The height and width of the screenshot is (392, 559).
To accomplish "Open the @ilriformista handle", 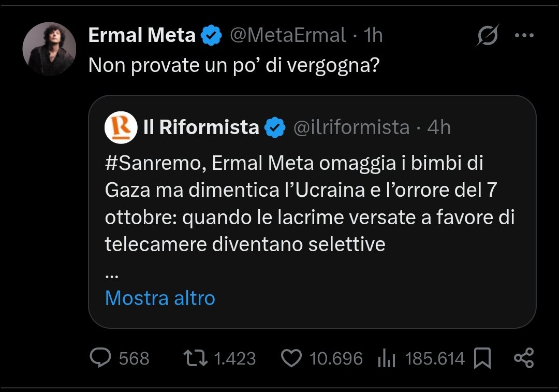I will coord(351,127).
